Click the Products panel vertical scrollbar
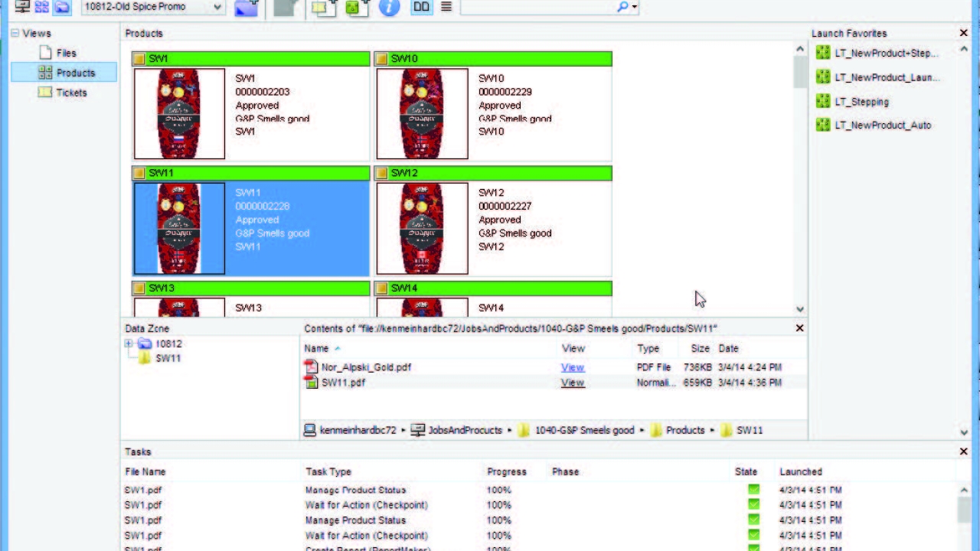 coord(800,73)
